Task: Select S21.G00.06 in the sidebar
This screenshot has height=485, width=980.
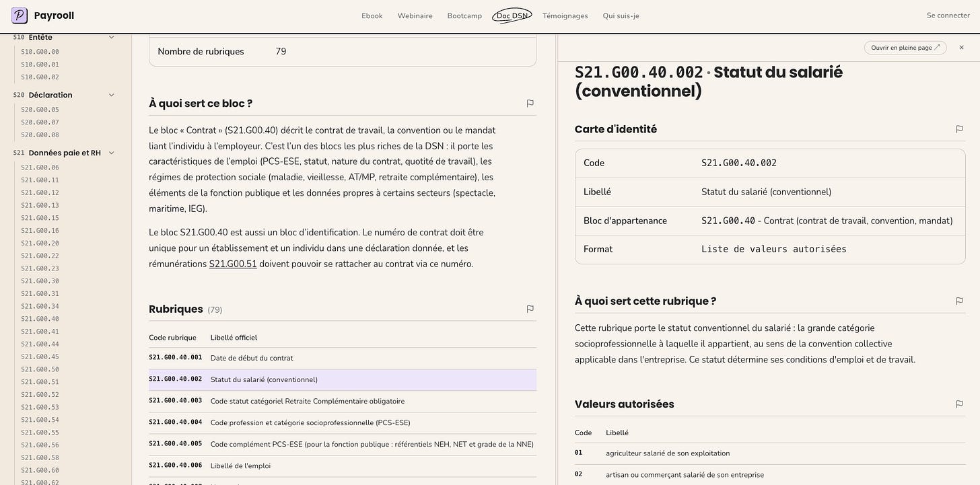Action: (40, 167)
